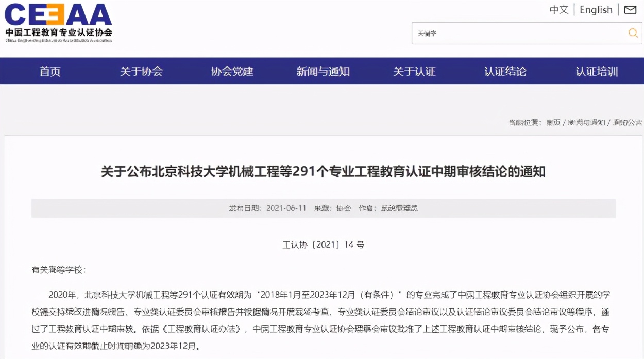Click 新闻与通知 in the breadcrumb trail
The width and height of the screenshot is (644, 359).
click(x=585, y=123)
